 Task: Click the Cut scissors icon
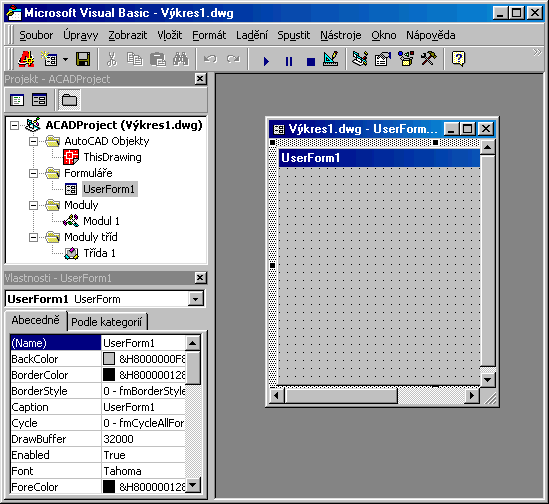[112, 59]
